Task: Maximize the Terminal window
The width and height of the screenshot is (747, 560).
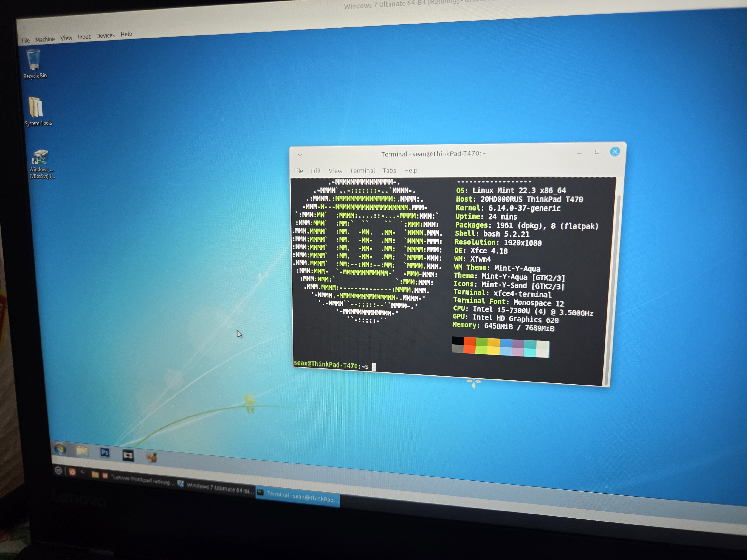Action: point(597,152)
